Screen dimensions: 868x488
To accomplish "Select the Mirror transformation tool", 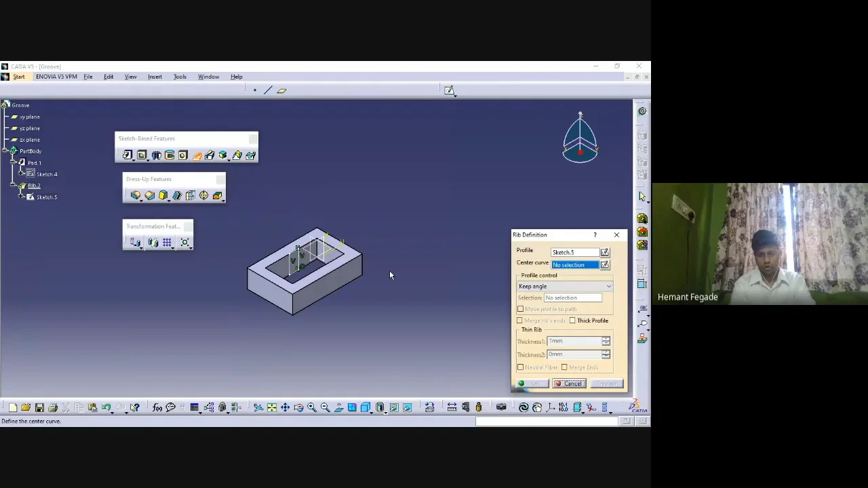I will pos(153,243).
